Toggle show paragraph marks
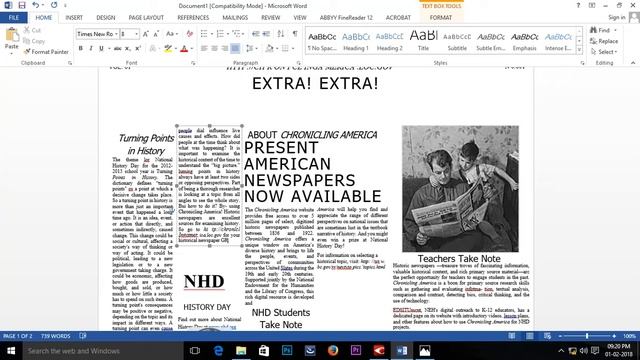Viewport: 640px width, 360px height. click(295, 34)
